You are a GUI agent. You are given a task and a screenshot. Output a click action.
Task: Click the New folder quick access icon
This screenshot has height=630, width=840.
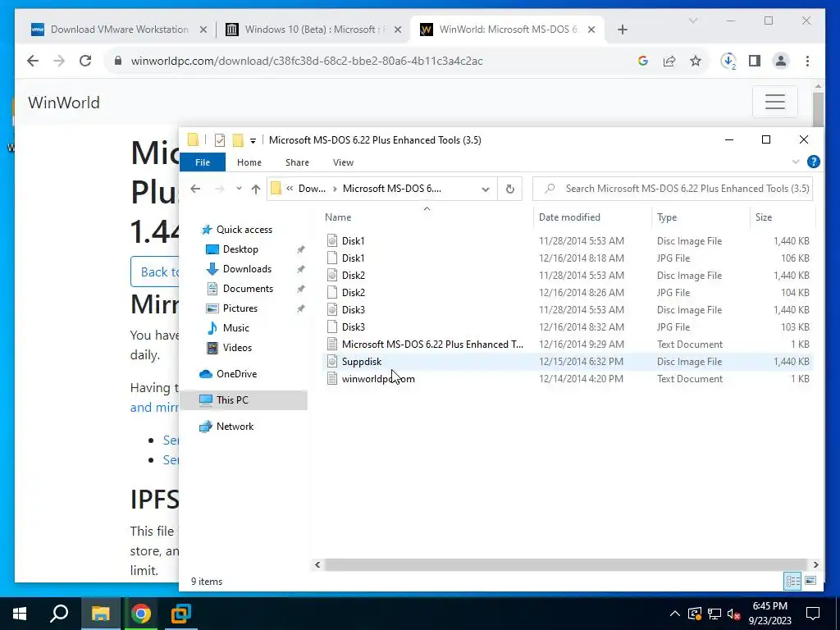tap(238, 140)
